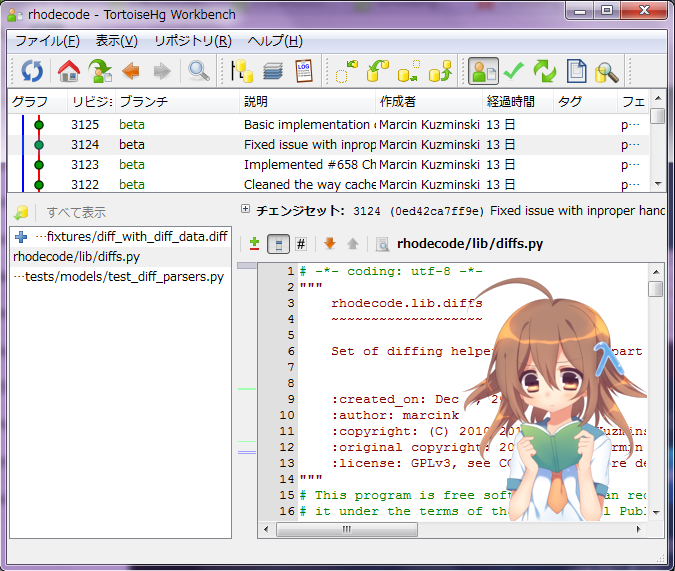Refresh the repository with the blue arrows icon
Viewport: 675px width, 571px height.
(32, 71)
